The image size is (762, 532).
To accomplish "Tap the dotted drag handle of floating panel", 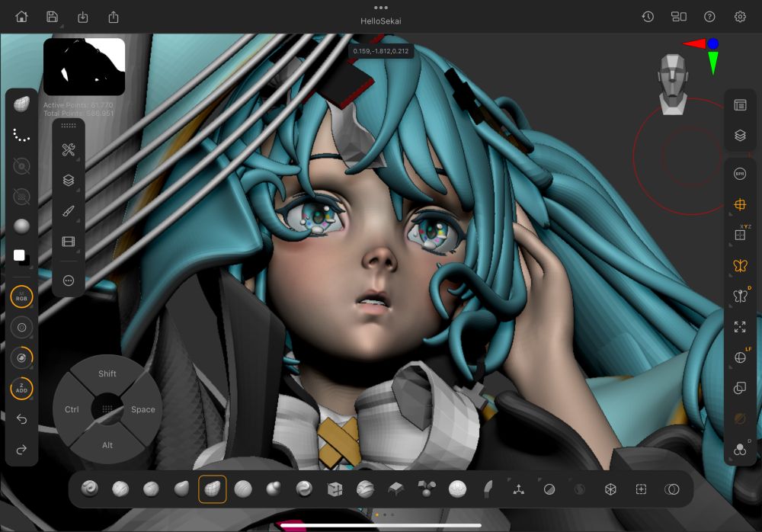I will [x=69, y=126].
